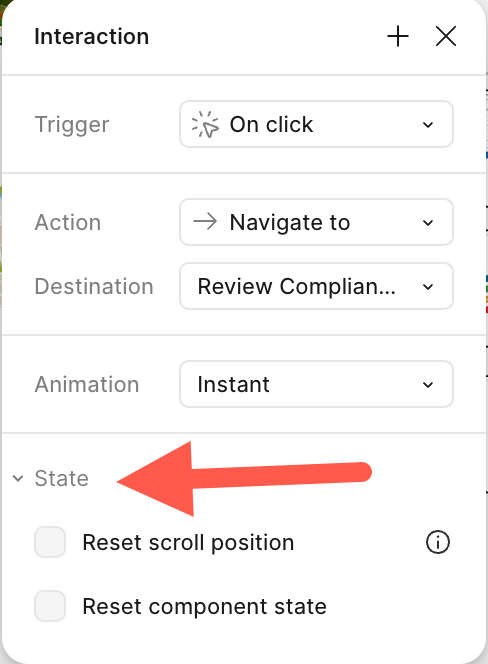The width and height of the screenshot is (488, 664).
Task: Click the State section heading
Action: [61, 479]
